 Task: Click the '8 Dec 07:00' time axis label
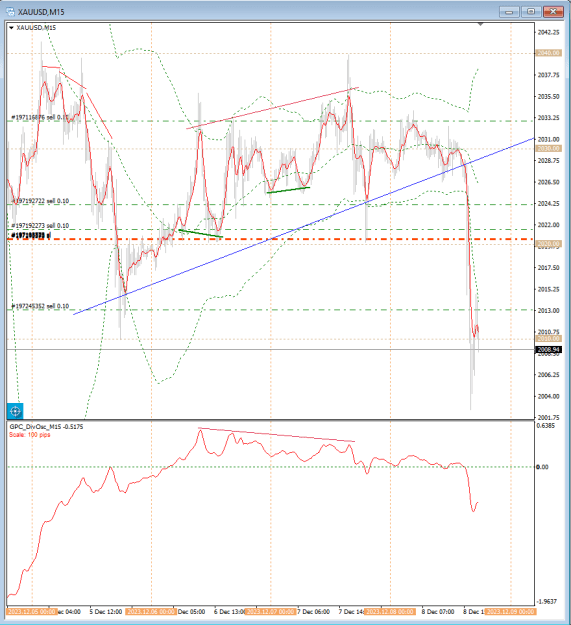pyautogui.click(x=438, y=611)
